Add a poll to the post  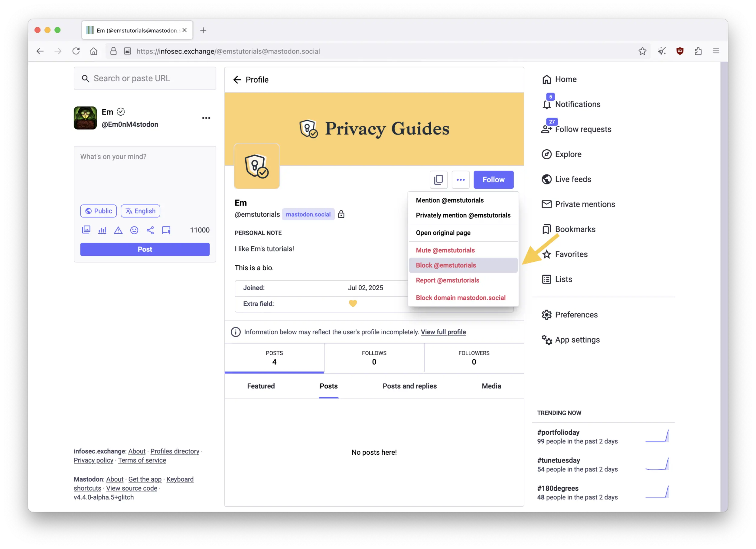click(x=102, y=230)
